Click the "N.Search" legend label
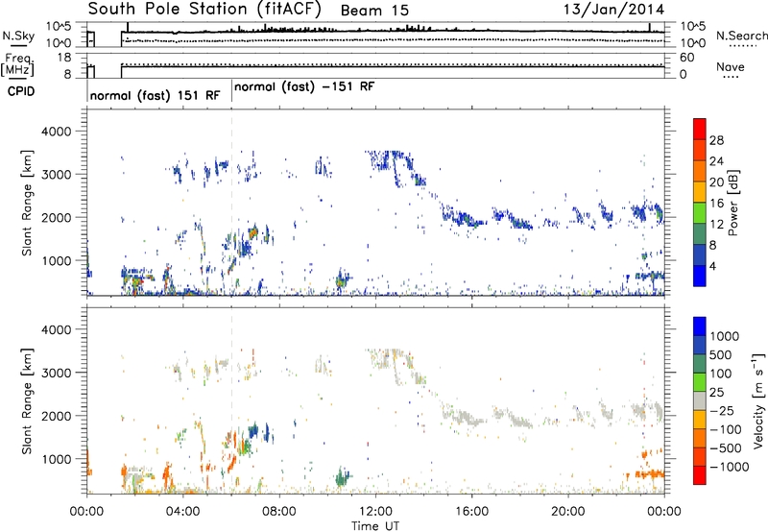Image resolution: width=768 pixels, height=532 pixels. click(x=741, y=36)
